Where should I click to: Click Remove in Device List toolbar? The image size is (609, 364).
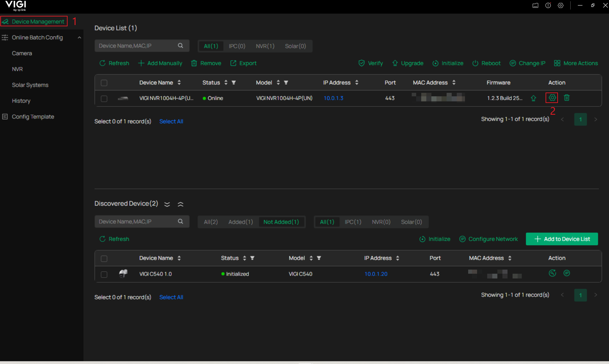click(x=206, y=63)
